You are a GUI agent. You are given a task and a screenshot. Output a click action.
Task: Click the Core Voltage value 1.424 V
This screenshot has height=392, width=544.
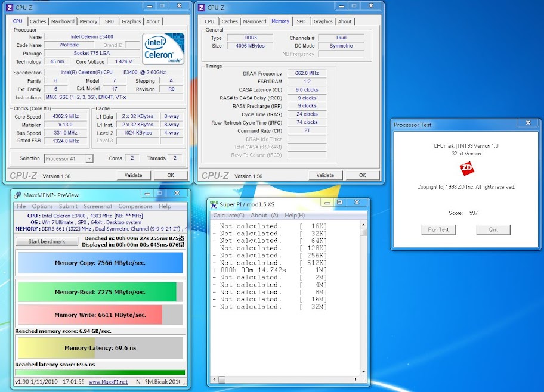click(124, 61)
